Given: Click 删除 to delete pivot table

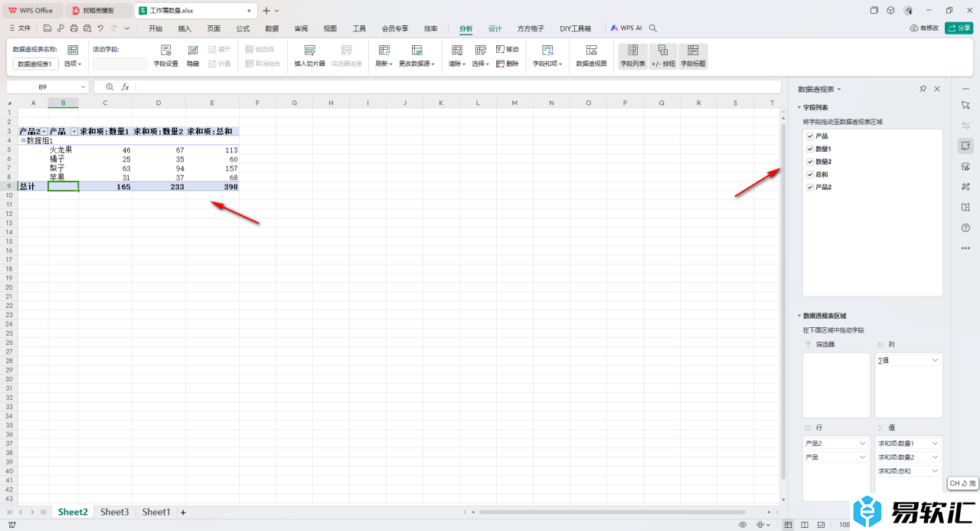Looking at the screenshot, I should tap(508, 64).
